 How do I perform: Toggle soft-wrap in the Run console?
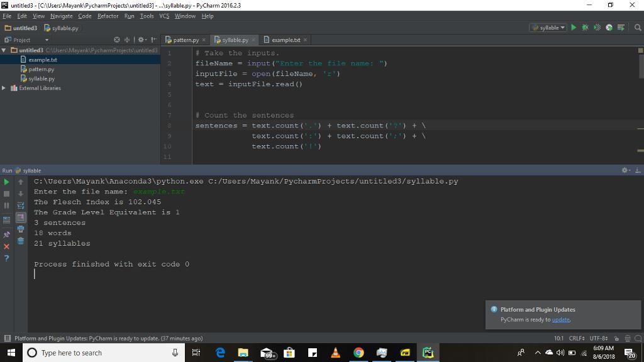[x=21, y=206]
